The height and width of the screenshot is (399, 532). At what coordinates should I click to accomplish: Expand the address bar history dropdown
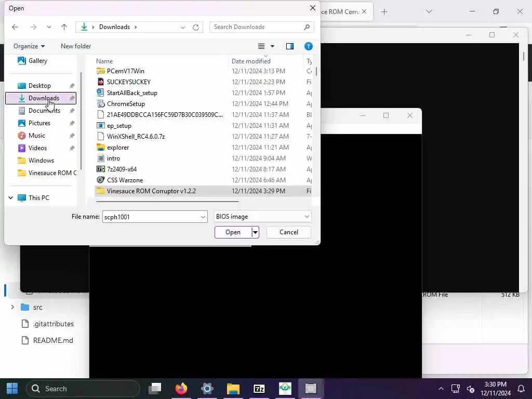tap(183, 27)
